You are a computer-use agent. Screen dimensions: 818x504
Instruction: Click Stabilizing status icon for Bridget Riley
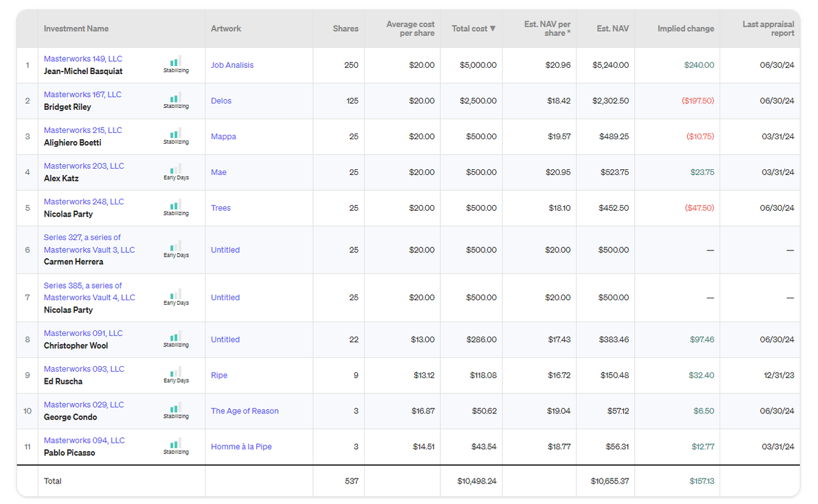pyautogui.click(x=176, y=101)
